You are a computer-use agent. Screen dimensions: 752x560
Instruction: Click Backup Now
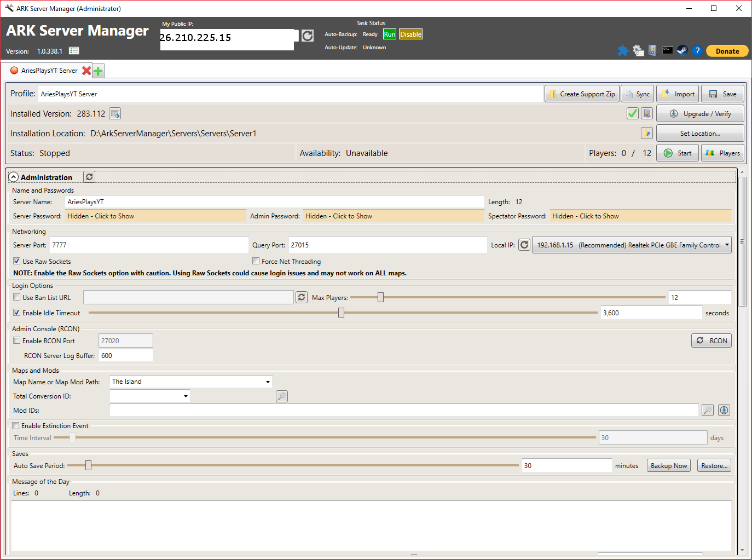click(x=669, y=465)
